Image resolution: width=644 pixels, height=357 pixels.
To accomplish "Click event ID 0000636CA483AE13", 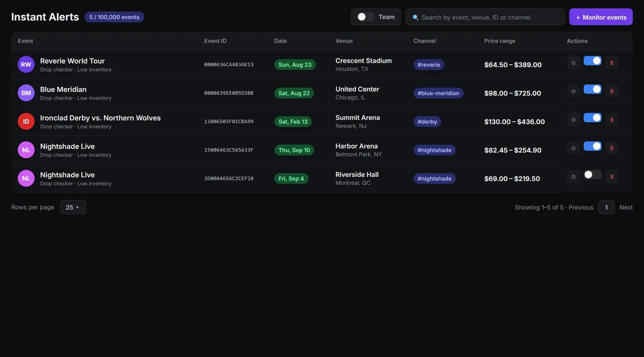I will pyautogui.click(x=229, y=65).
